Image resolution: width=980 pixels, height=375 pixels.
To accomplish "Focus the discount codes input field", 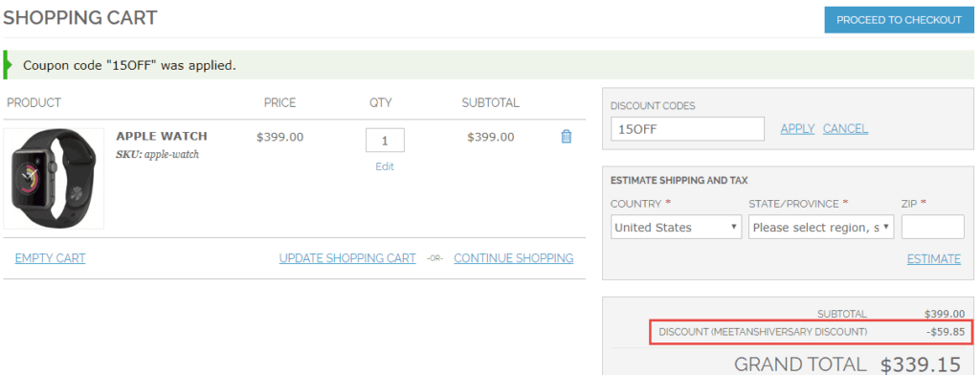I will coord(687,129).
